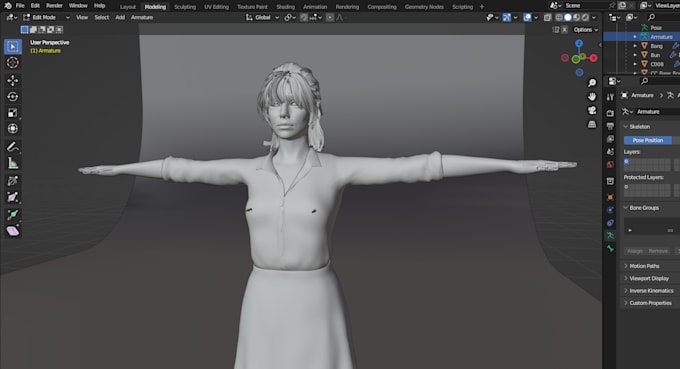The image size is (680, 369).
Task: Toggle X-Ray view button
Action: [x=547, y=17]
